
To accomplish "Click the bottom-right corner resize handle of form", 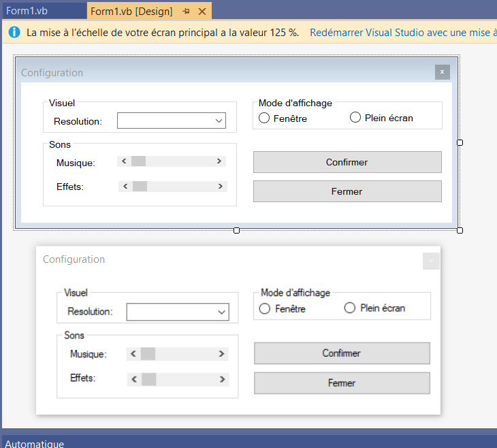I will (x=460, y=231).
